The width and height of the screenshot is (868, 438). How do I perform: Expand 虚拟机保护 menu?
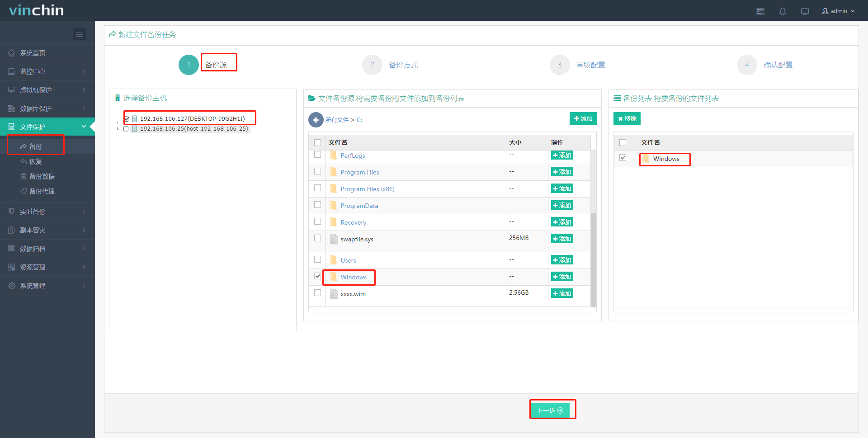pyautogui.click(x=47, y=90)
